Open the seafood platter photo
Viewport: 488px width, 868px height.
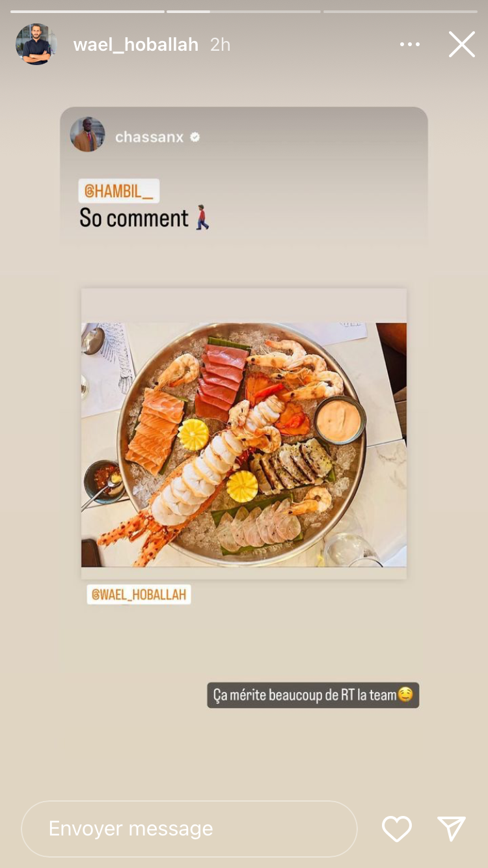pos(244,444)
